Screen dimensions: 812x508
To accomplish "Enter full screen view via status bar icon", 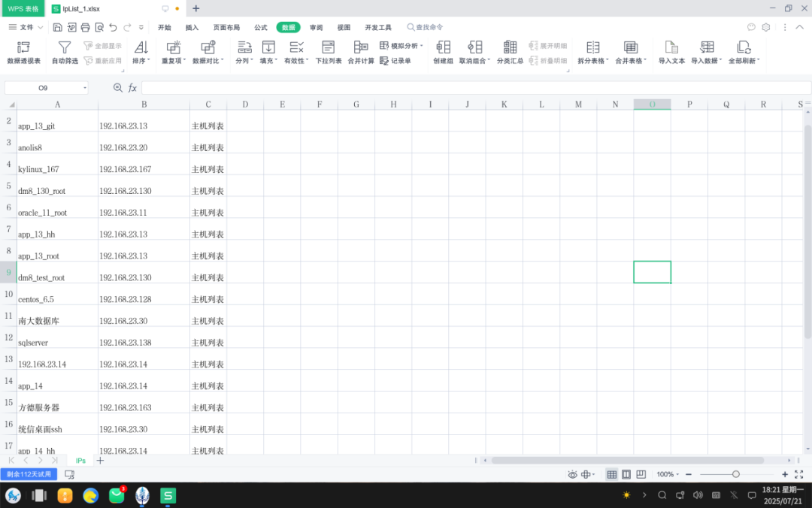I will [x=799, y=474].
